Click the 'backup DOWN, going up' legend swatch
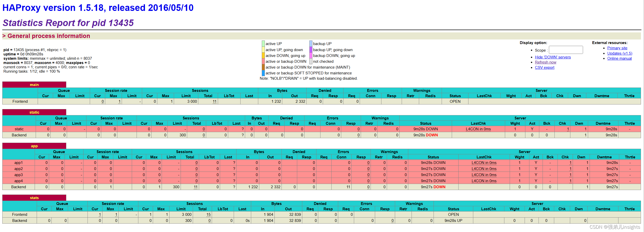This screenshot has width=644, height=232. 311,55
